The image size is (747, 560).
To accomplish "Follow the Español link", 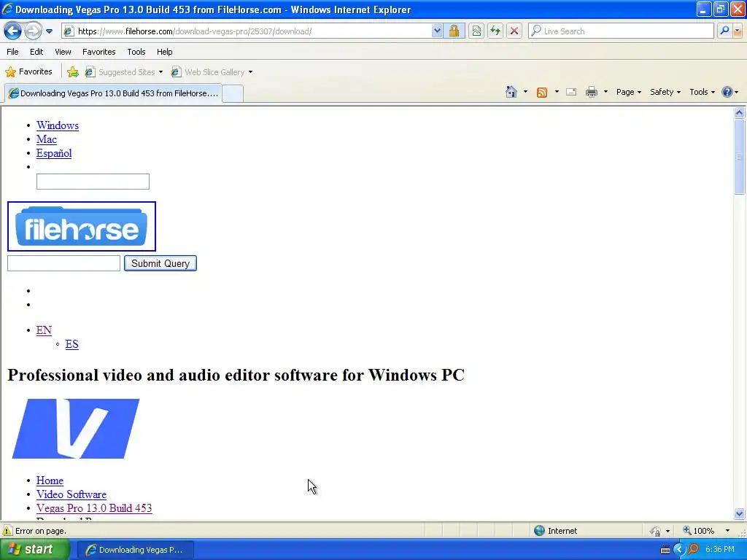I will pyautogui.click(x=54, y=153).
